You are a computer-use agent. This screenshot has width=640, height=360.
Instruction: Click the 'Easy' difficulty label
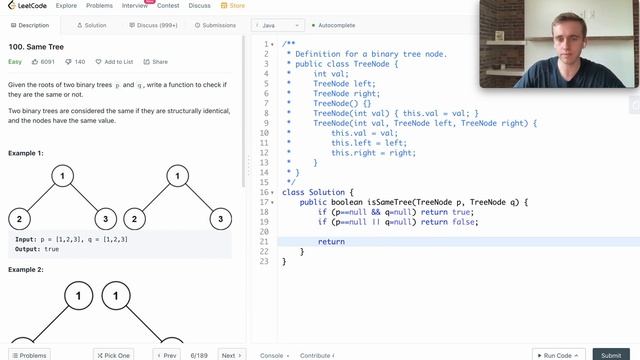coord(15,62)
